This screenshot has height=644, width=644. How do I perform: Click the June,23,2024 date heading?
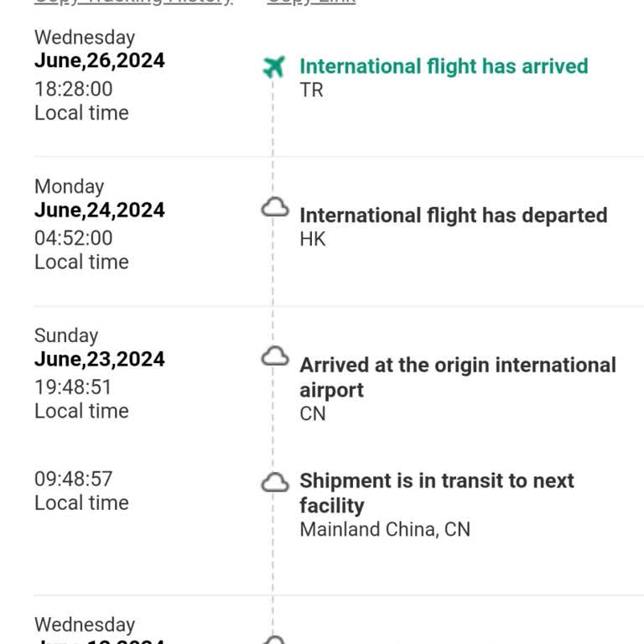click(x=100, y=359)
